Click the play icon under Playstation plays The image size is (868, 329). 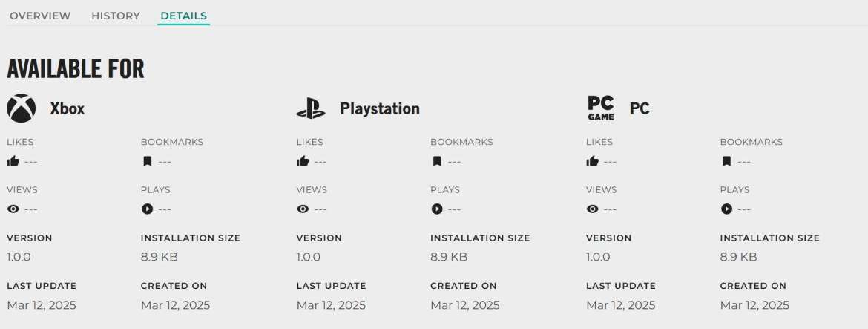pyautogui.click(x=436, y=209)
